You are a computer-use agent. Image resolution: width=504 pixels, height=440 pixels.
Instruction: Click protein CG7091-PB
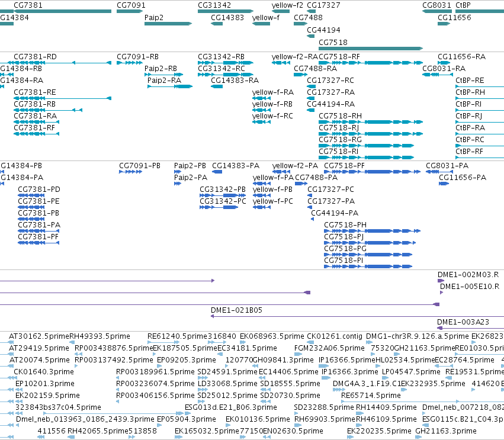tap(130, 172)
